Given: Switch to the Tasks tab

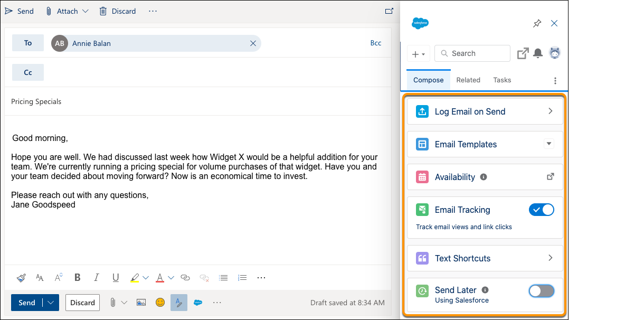Looking at the screenshot, I should (x=501, y=80).
